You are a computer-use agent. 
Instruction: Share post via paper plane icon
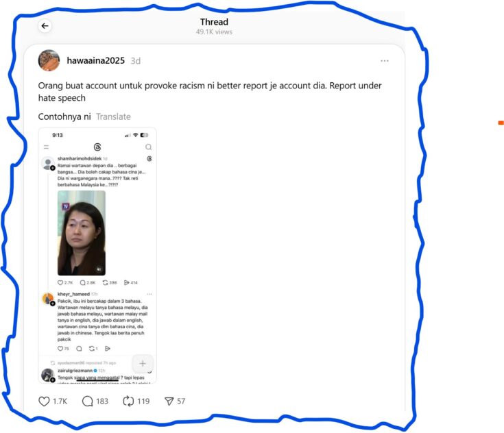[x=169, y=401]
